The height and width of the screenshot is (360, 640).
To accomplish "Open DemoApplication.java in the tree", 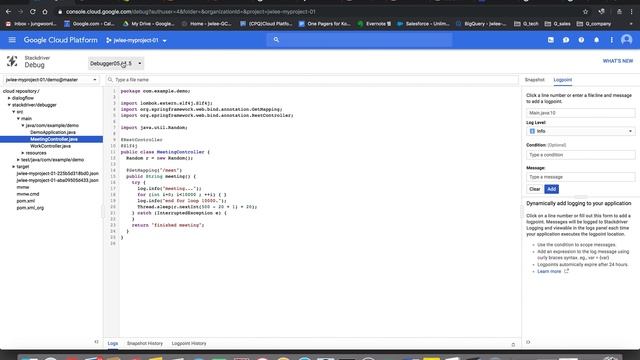I will click(x=53, y=132).
